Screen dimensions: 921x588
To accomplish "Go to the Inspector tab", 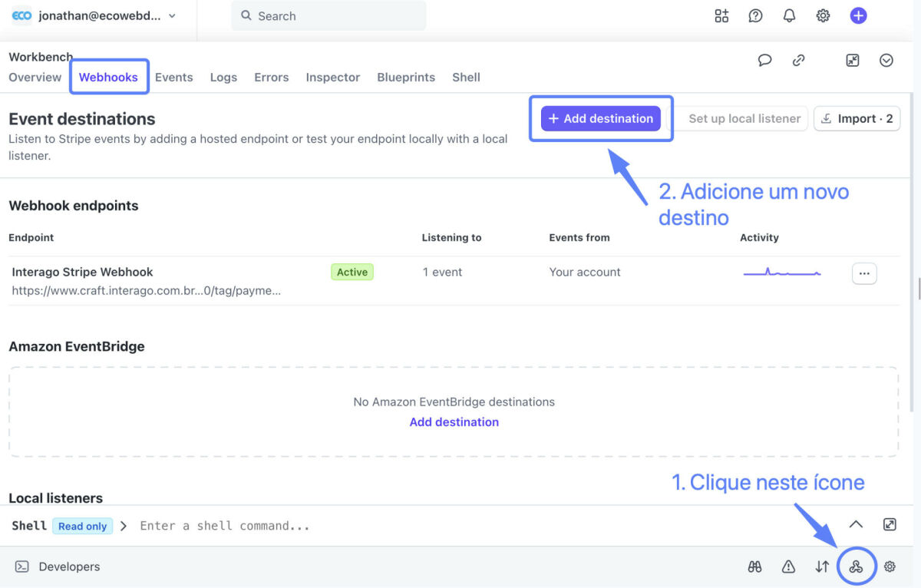I will (x=333, y=77).
